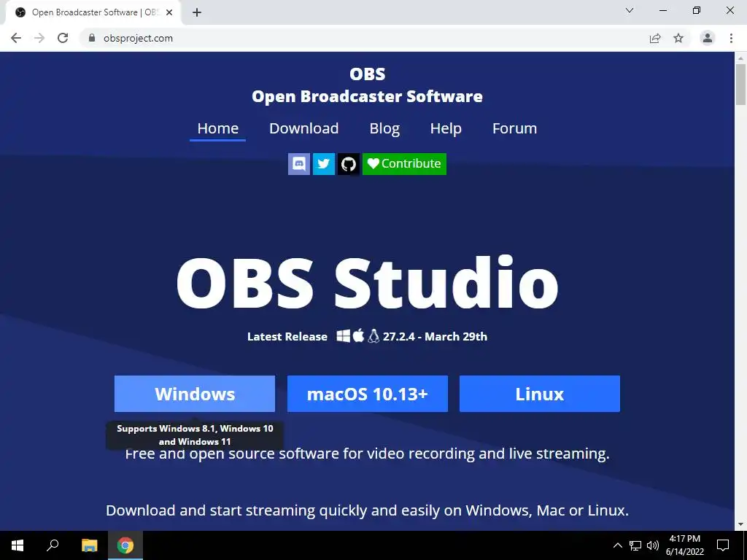Open the taskbar clock and date
The height and width of the screenshot is (560, 747).
pyautogui.click(x=684, y=545)
